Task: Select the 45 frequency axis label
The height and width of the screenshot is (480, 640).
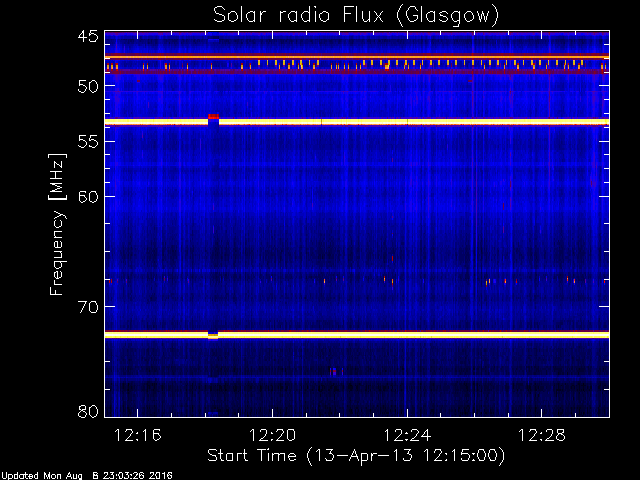Action: pyautogui.click(x=88, y=37)
